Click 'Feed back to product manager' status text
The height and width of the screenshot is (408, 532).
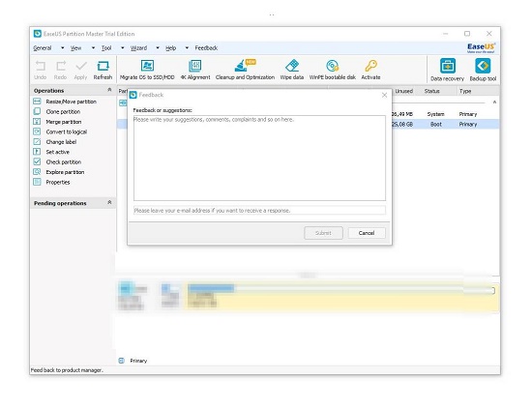click(x=67, y=370)
